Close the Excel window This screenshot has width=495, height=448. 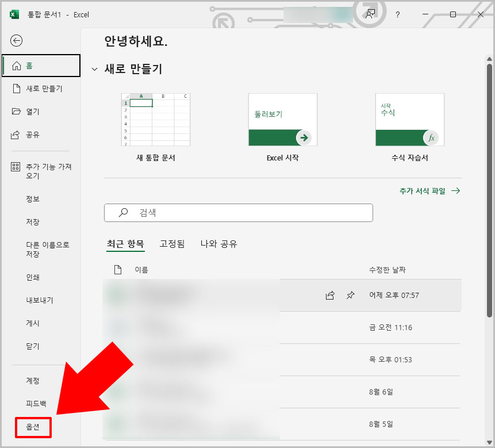pos(481,14)
